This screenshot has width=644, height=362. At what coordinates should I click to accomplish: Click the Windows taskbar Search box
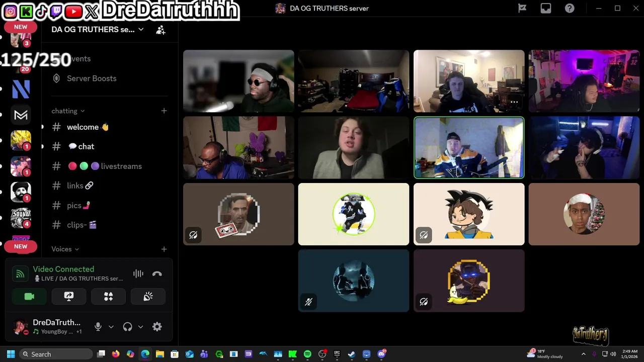pyautogui.click(x=56, y=354)
